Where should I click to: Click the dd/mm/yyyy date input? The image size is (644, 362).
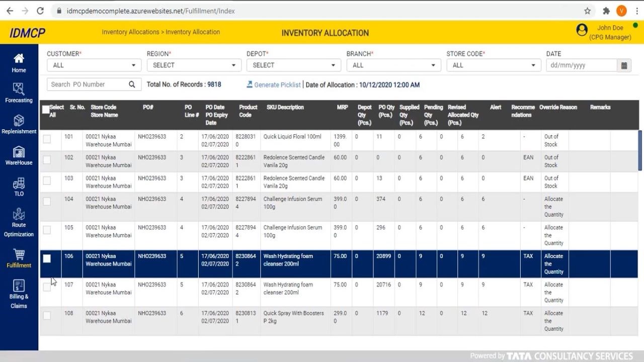coord(582,65)
